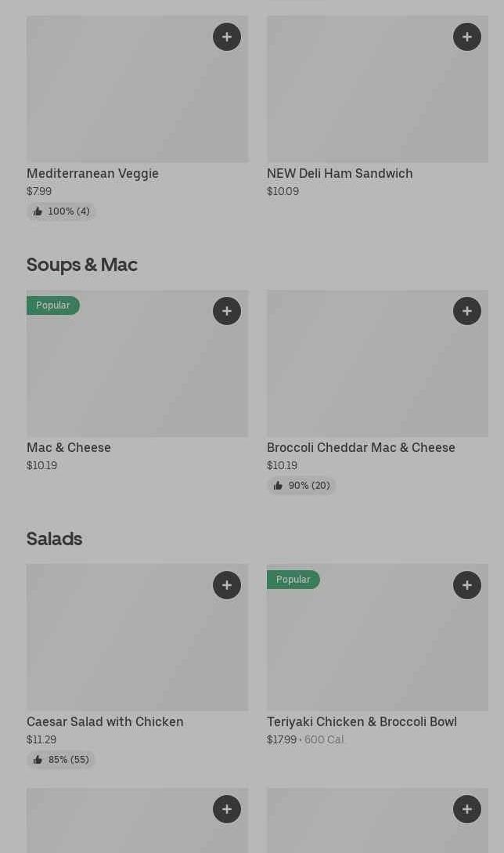Click thumbs-up 100% (4) rating badge
Screen dimensions: 504x853
point(61,211)
